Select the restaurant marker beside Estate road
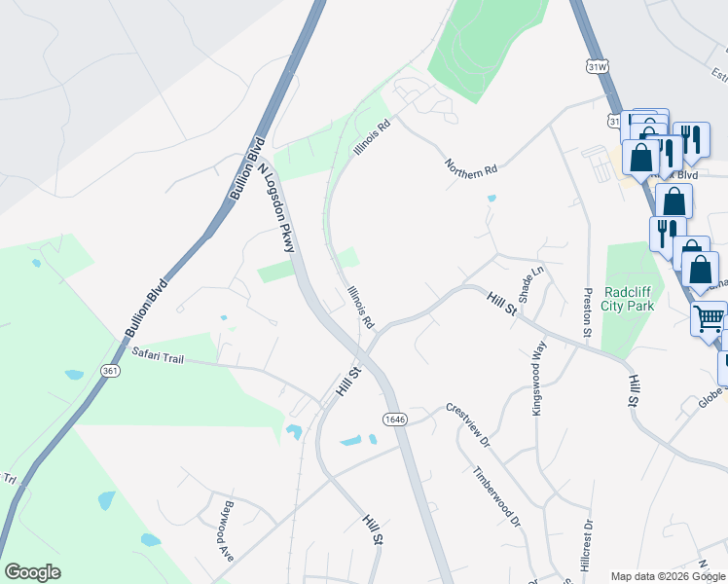The width and height of the screenshot is (728, 584). point(691,141)
